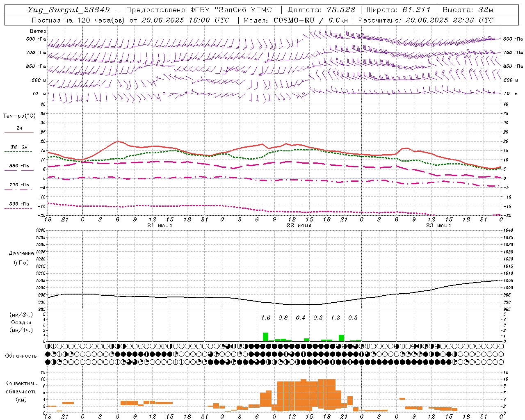Click the 21 июня date label
The width and height of the screenshot is (525, 420).
(x=160, y=226)
